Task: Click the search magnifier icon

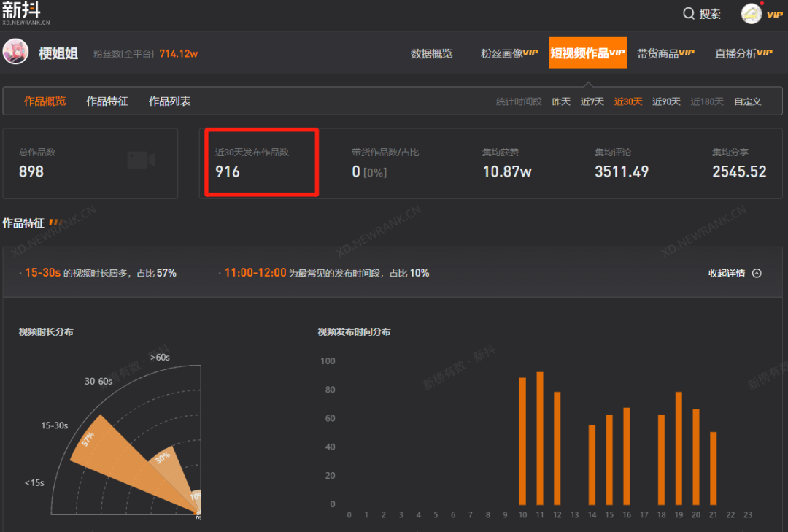Action: (x=689, y=14)
